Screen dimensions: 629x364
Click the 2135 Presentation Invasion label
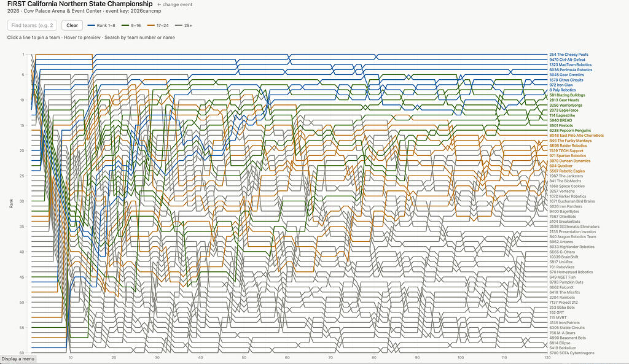pyautogui.click(x=572, y=231)
